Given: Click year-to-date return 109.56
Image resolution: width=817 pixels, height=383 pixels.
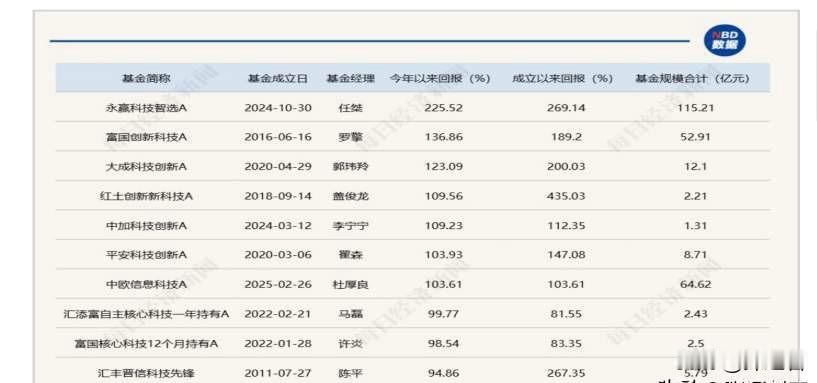Looking at the screenshot, I should point(444,196).
